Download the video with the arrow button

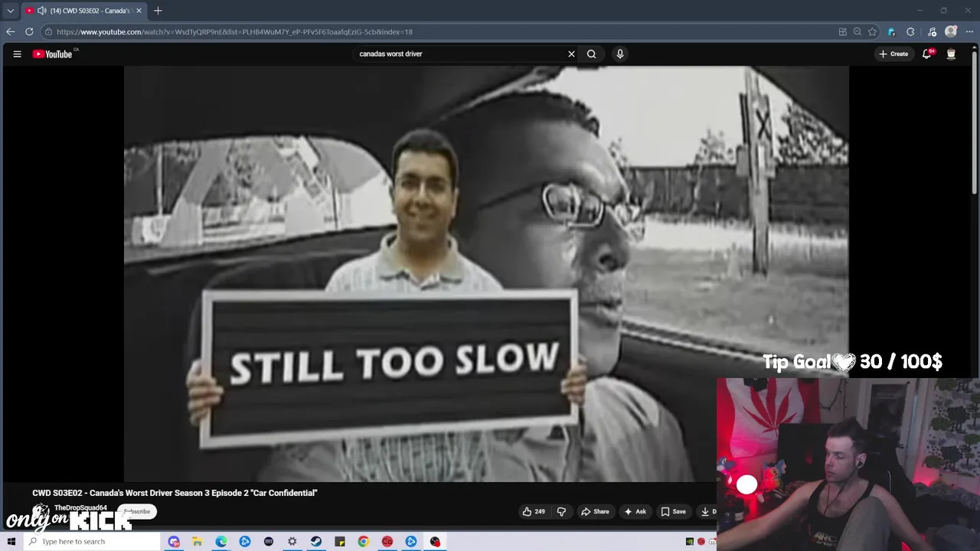707,511
